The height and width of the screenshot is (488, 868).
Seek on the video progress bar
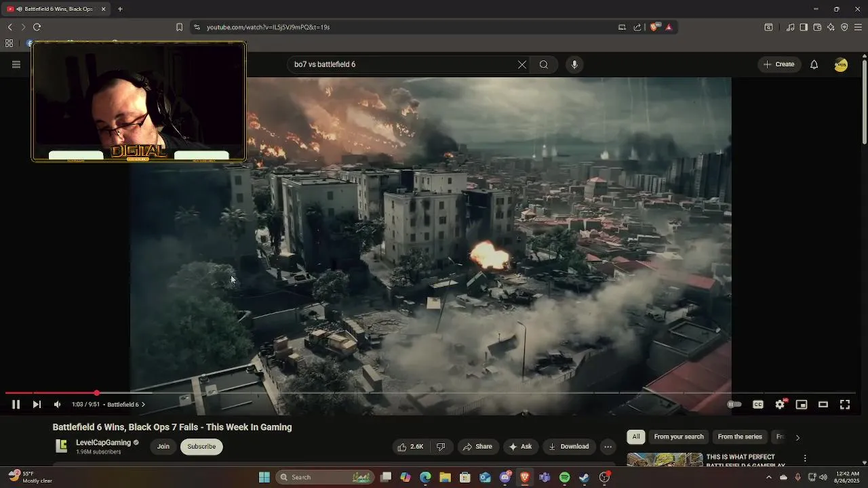point(431,393)
